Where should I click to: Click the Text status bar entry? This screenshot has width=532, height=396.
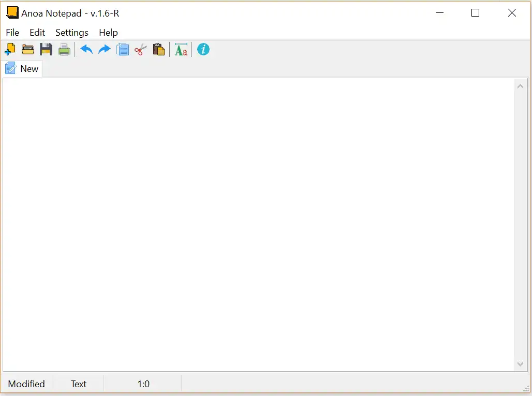coord(78,384)
